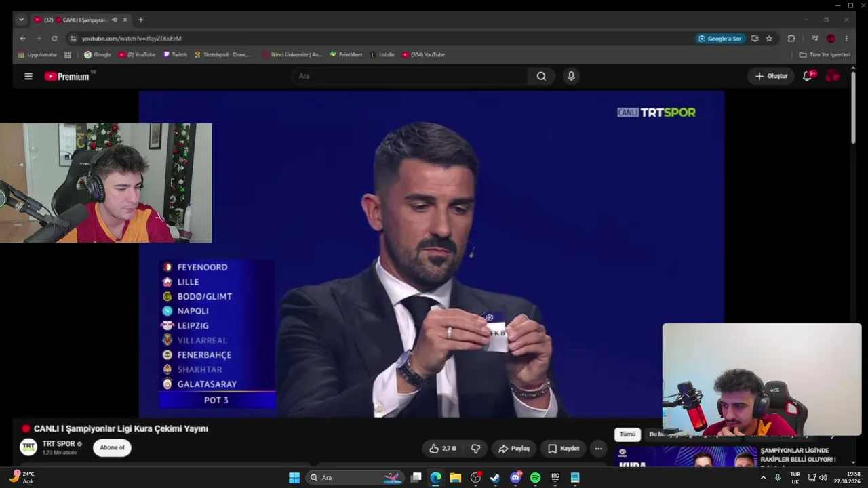The image size is (868, 488).
Task: Mute the tab via its speaker icon
Action: (x=114, y=20)
